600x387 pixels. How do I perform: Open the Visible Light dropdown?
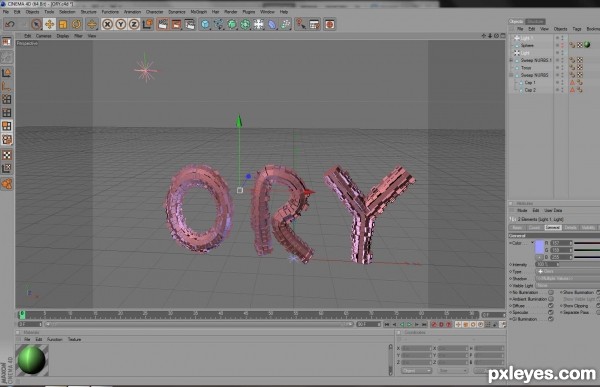coord(568,286)
